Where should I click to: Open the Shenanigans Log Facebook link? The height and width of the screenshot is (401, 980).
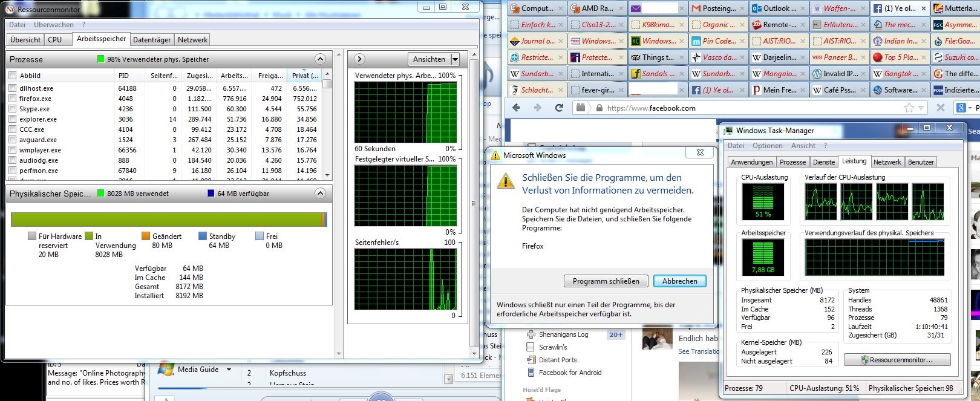point(563,334)
